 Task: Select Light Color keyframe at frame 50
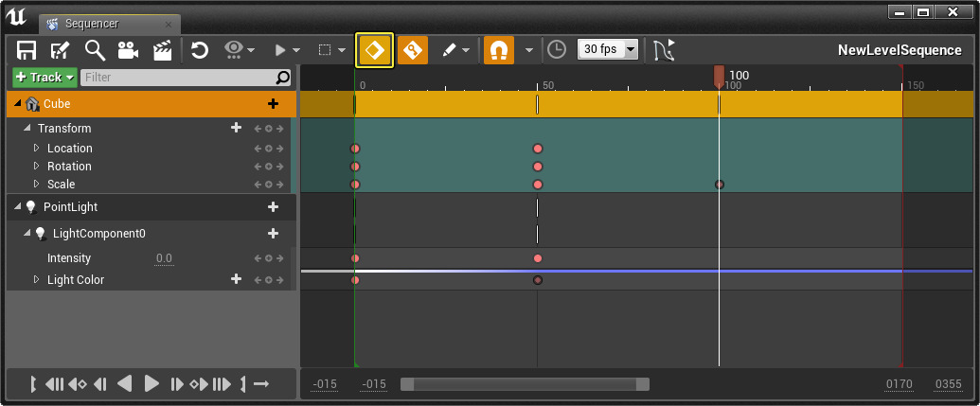click(x=538, y=280)
